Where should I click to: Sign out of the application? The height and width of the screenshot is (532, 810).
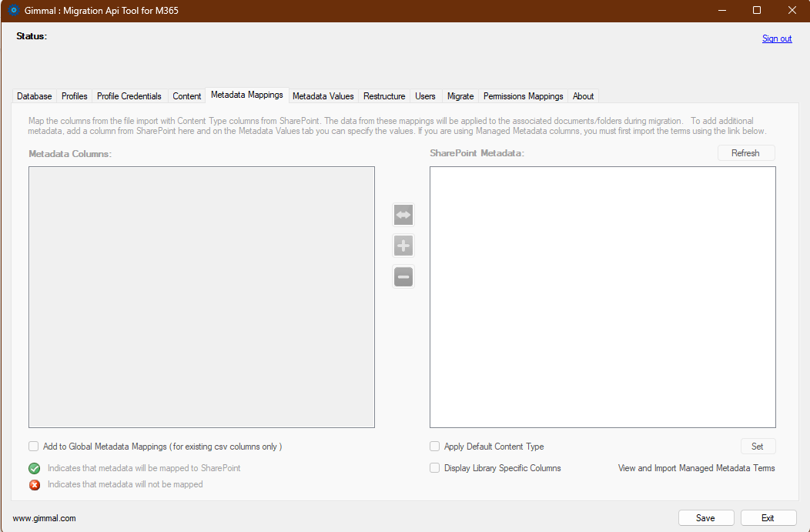(777, 38)
